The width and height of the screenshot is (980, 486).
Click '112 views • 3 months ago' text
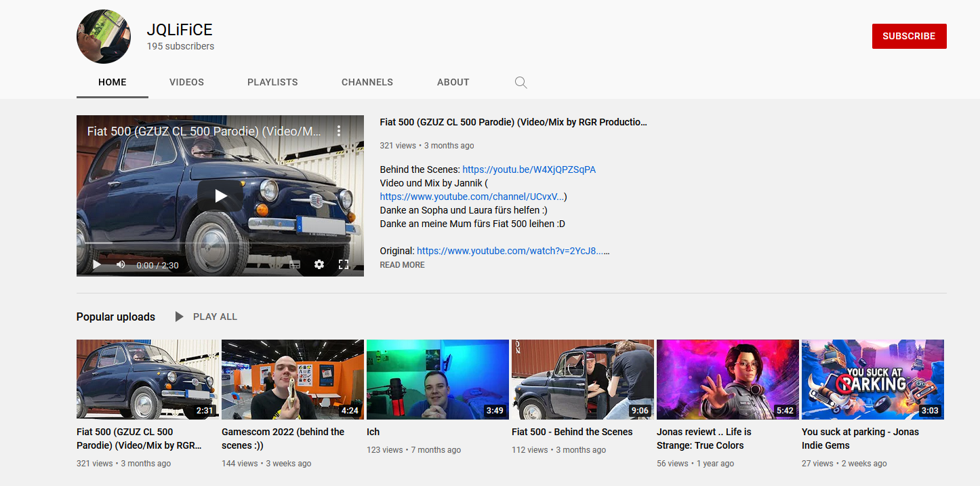(x=559, y=450)
